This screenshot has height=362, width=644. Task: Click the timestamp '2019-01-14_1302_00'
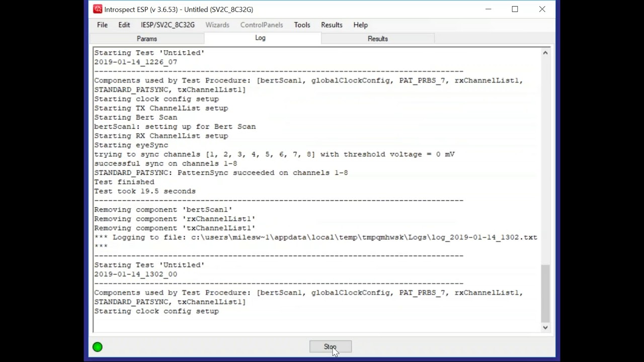point(136,274)
